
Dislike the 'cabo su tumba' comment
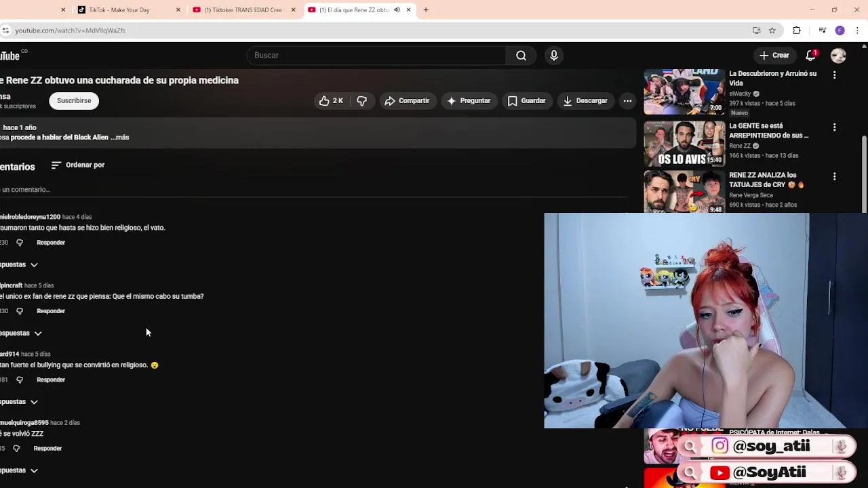point(19,311)
